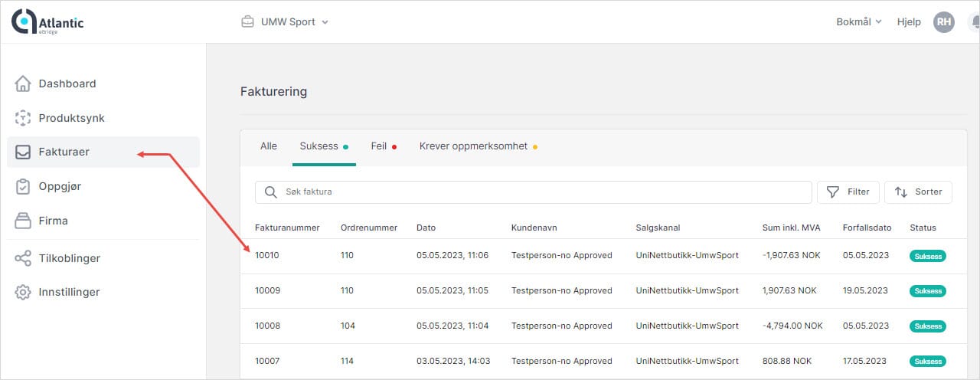Click the Suksess badge for invoice 10007

click(927, 361)
